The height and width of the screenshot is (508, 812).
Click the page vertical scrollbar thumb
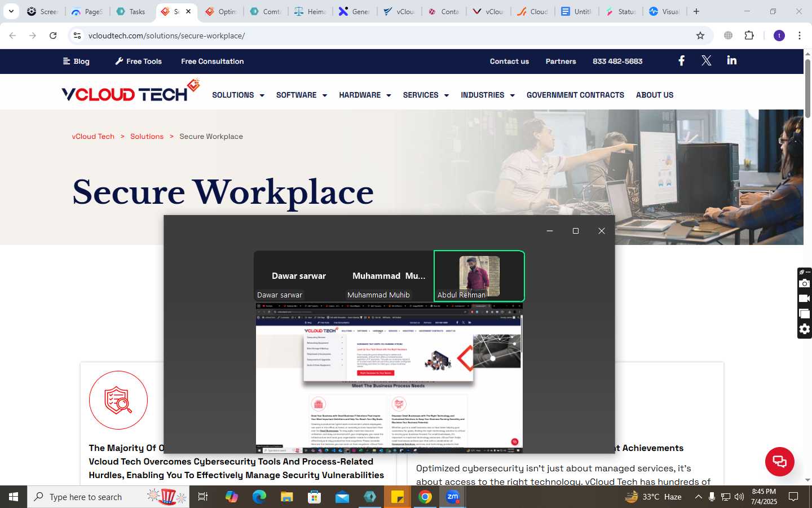click(807, 87)
